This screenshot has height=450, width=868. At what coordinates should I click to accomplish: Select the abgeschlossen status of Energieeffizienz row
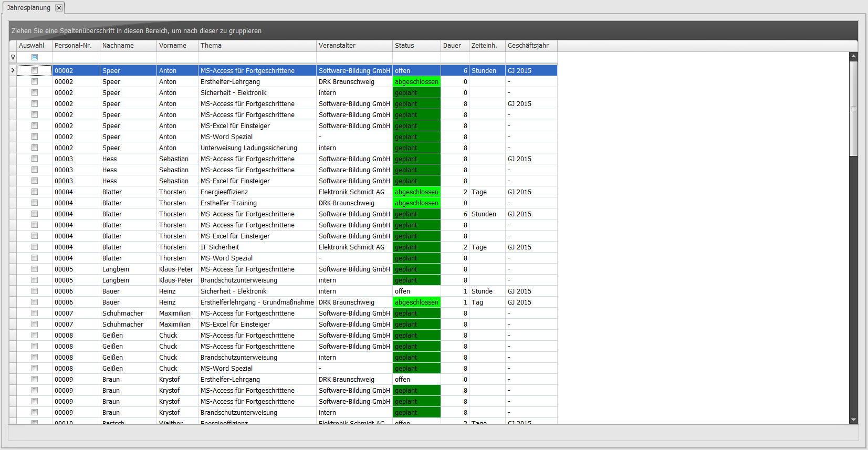pyautogui.click(x=416, y=192)
